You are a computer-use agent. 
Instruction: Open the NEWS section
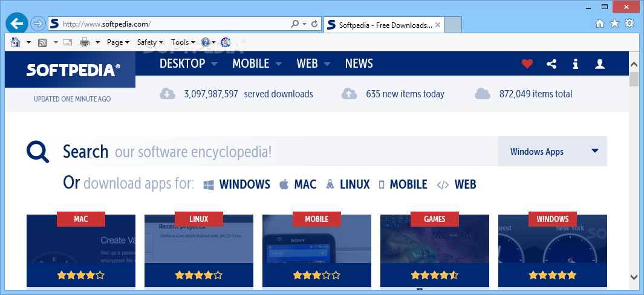(359, 63)
